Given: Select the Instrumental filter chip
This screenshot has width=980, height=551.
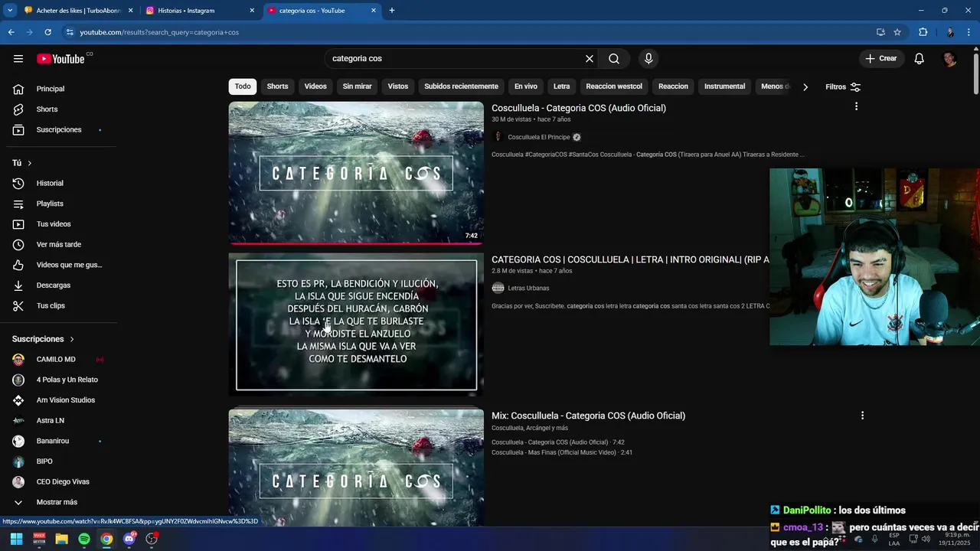Looking at the screenshot, I should click(x=724, y=86).
